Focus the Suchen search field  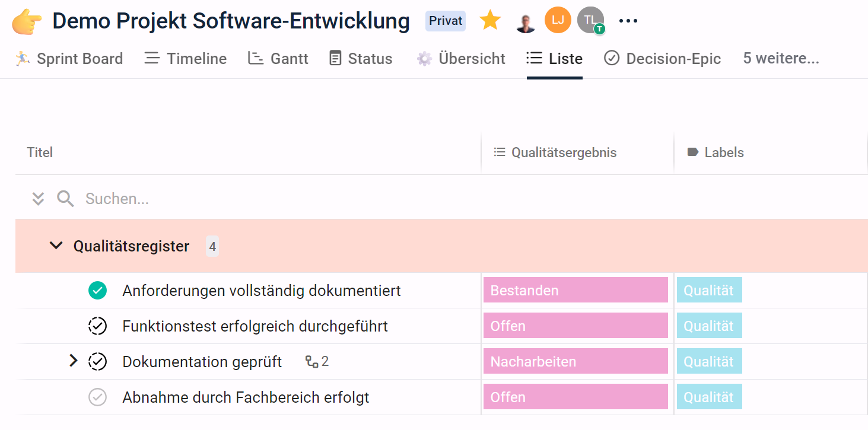(117, 199)
